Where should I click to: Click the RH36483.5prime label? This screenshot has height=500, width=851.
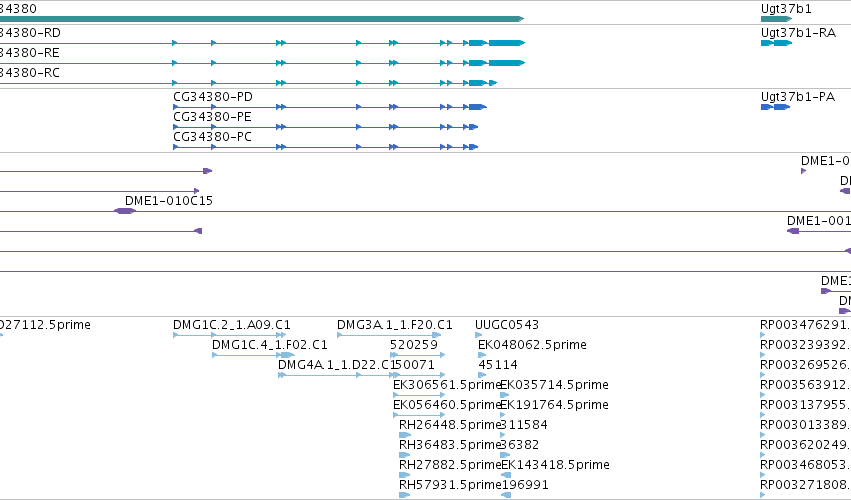(x=449, y=445)
